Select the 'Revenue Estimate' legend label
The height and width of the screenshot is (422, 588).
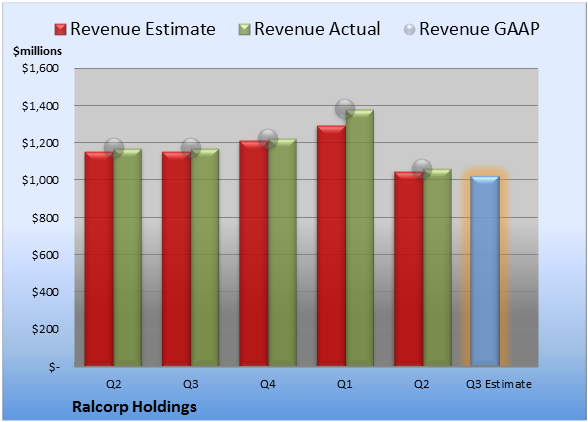[143, 29]
